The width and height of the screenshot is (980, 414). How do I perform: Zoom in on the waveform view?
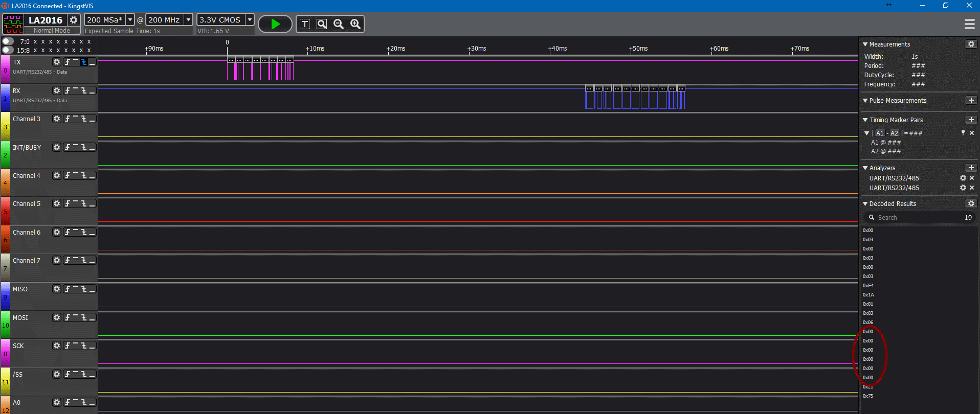pyautogui.click(x=355, y=24)
